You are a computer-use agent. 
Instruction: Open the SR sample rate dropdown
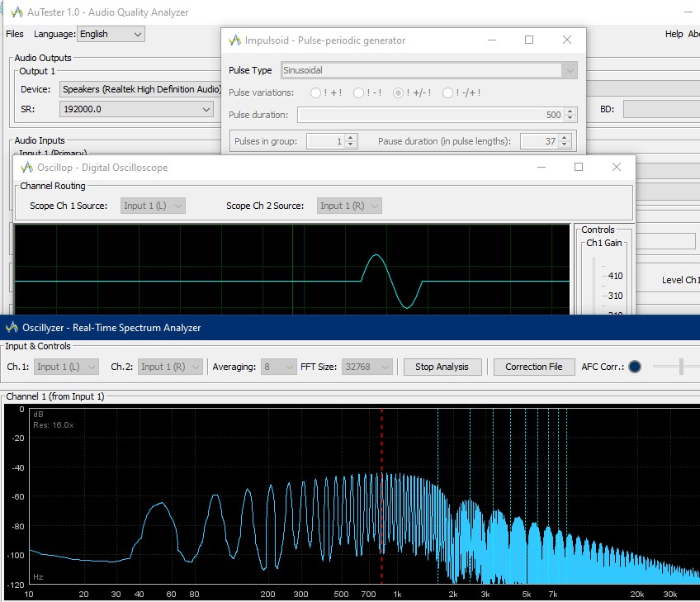tap(136, 109)
